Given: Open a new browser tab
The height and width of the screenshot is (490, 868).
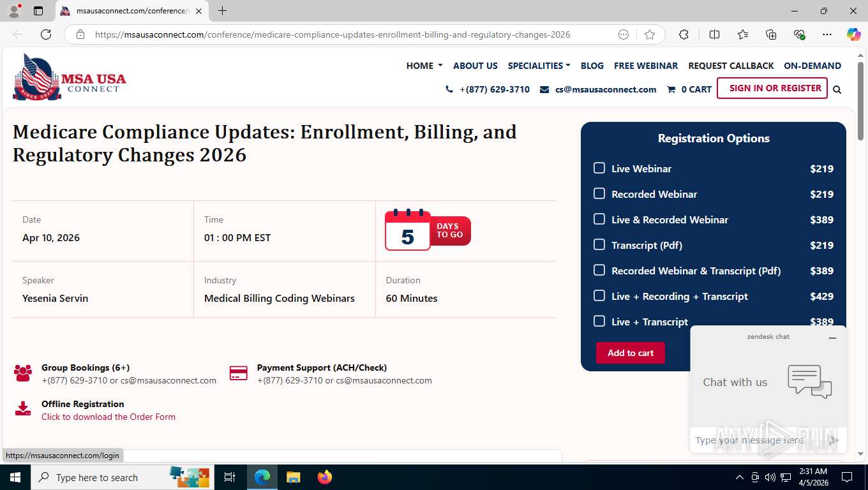Looking at the screenshot, I should click(x=222, y=11).
